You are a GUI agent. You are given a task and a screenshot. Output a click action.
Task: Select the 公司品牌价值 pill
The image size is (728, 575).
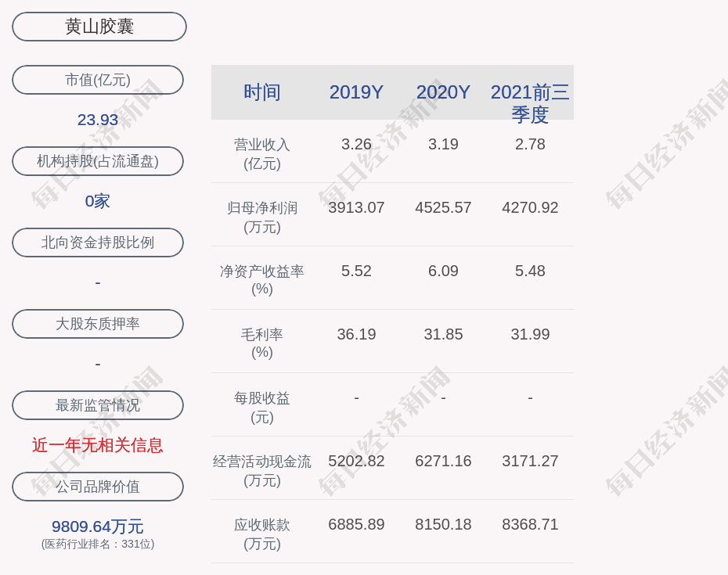(x=98, y=487)
